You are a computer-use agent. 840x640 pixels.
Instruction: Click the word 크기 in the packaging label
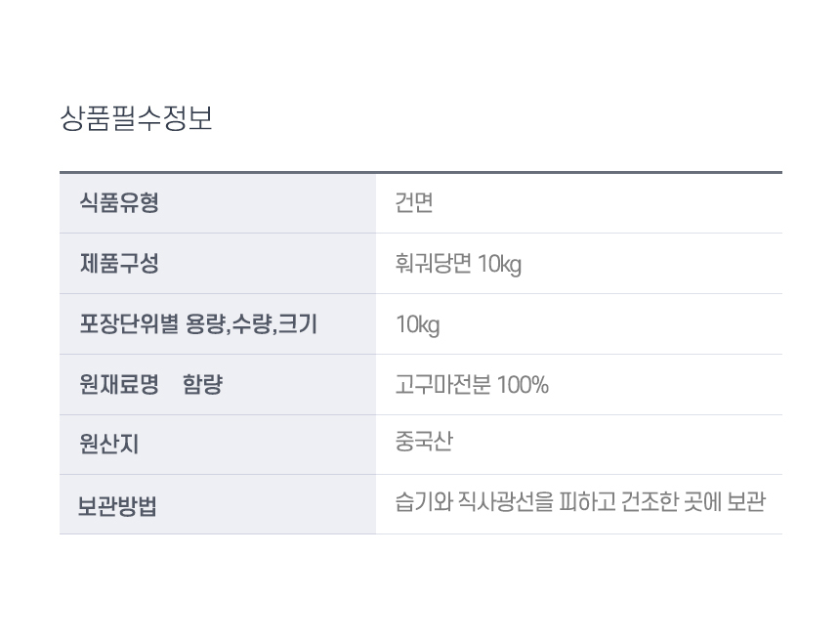tap(297, 324)
